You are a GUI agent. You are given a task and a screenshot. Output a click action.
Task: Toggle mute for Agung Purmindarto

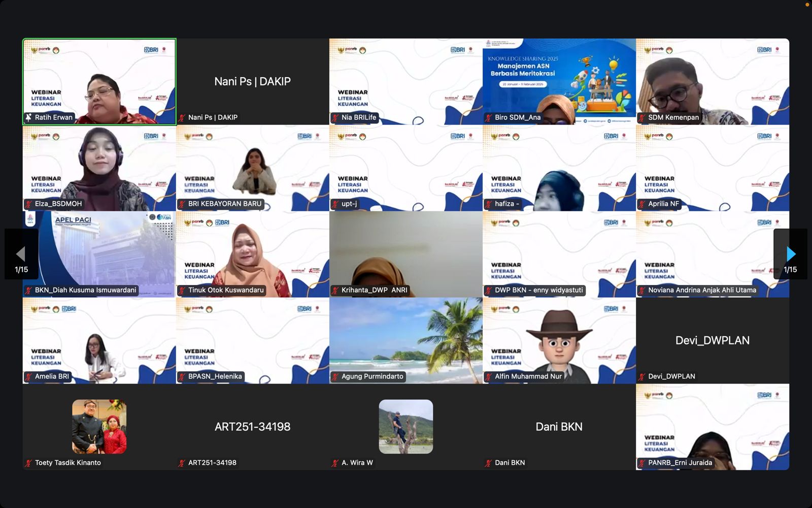[x=335, y=376]
